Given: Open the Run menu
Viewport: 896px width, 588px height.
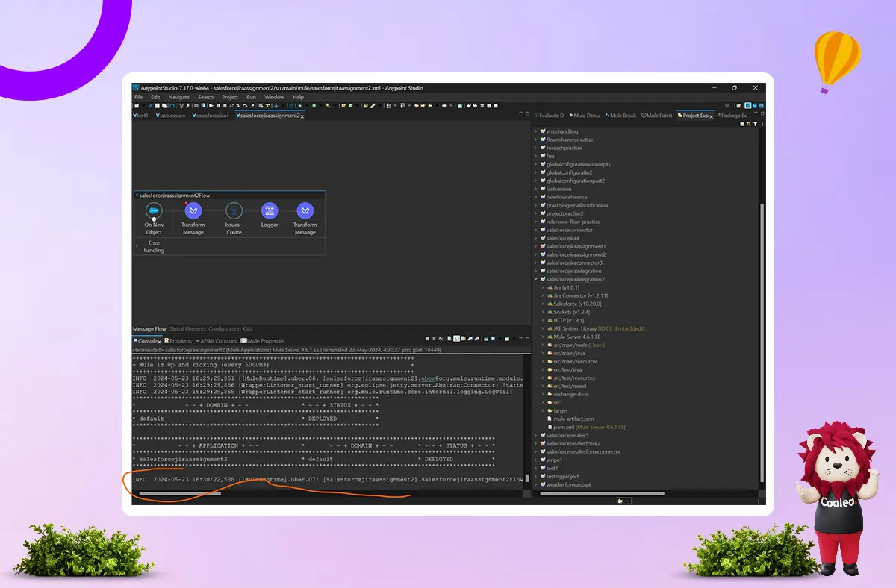Looking at the screenshot, I should (x=251, y=97).
